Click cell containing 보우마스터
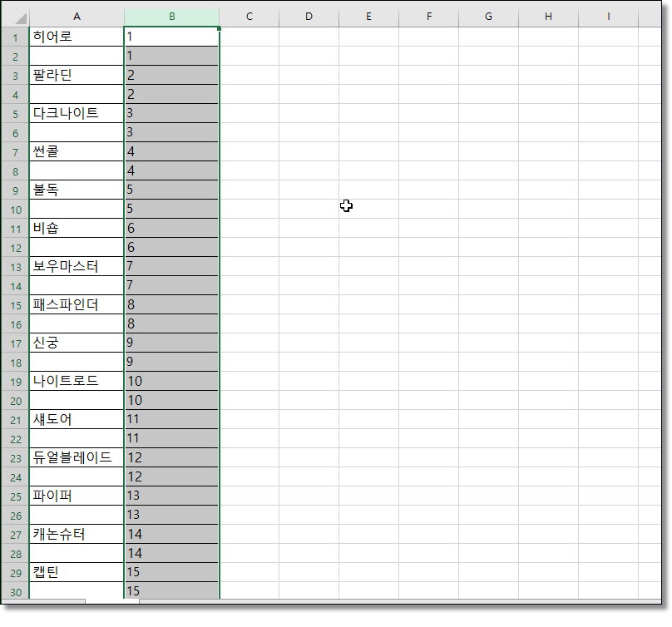Screen dimensions: 672x627 pos(77,266)
